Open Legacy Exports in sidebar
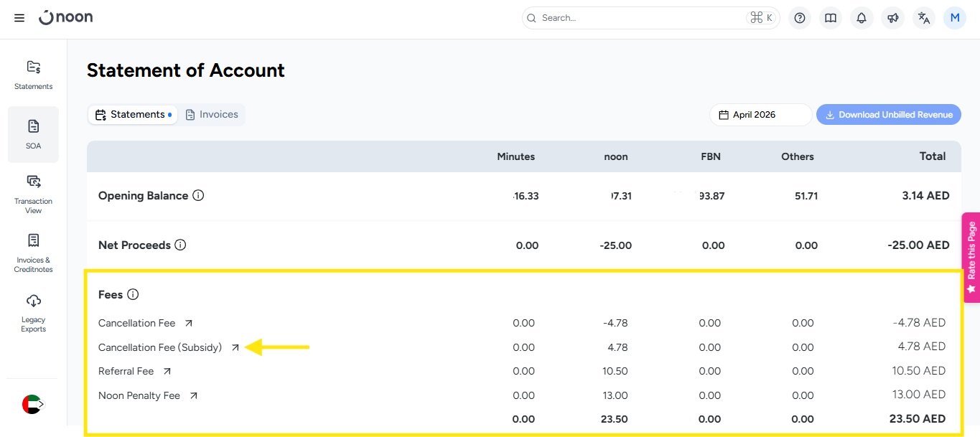 [33, 313]
